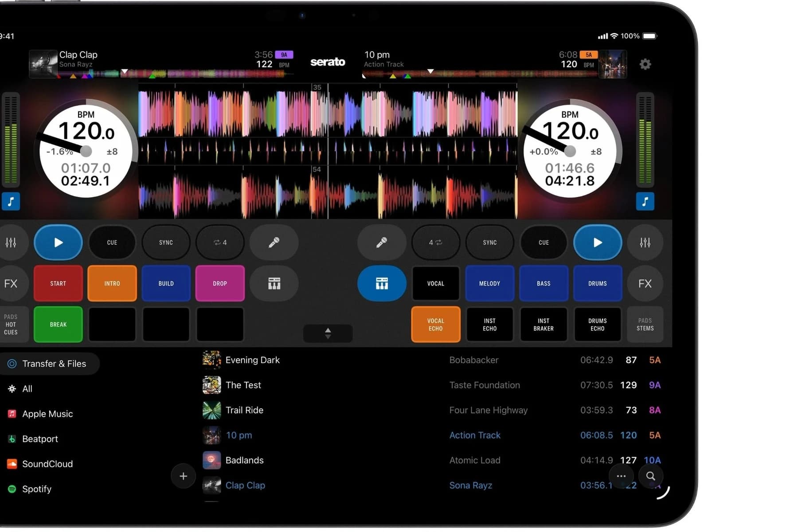Open right deck FX panel
The width and height of the screenshot is (798, 532).
pyautogui.click(x=645, y=283)
